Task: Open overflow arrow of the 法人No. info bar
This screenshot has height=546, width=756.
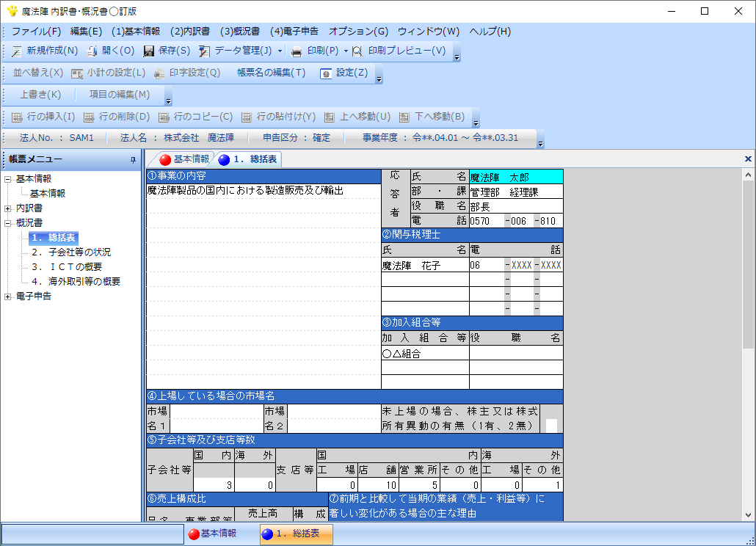Action: [x=540, y=139]
